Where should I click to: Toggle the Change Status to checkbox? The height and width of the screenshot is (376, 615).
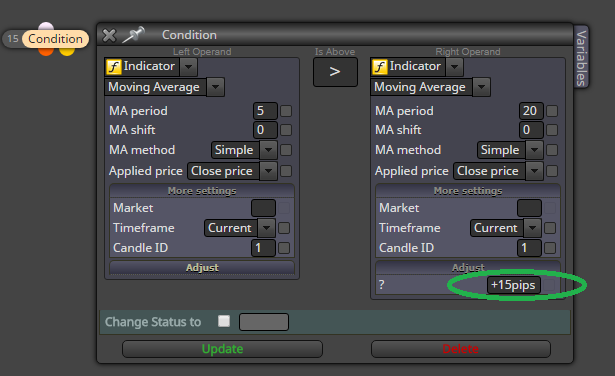click(x=224, y=321)
